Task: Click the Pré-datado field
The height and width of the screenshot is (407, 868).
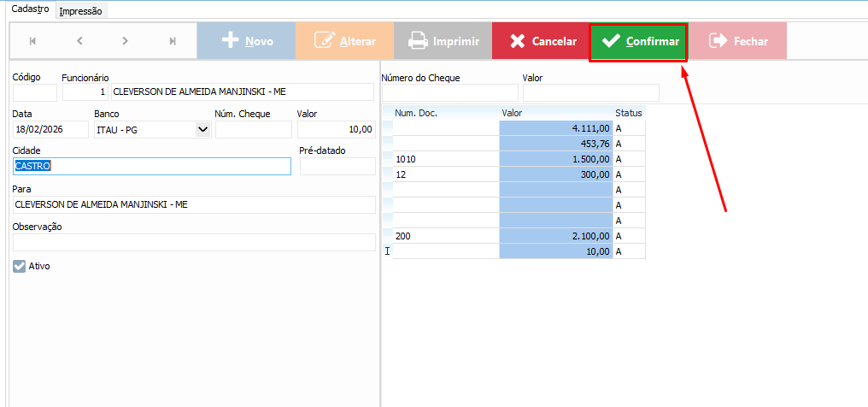Action: [x=337, y=167]
